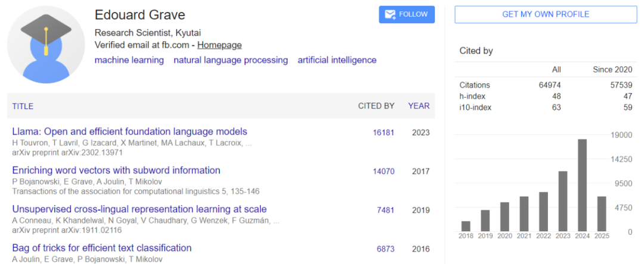Click Get My Own Profile button

546,14
